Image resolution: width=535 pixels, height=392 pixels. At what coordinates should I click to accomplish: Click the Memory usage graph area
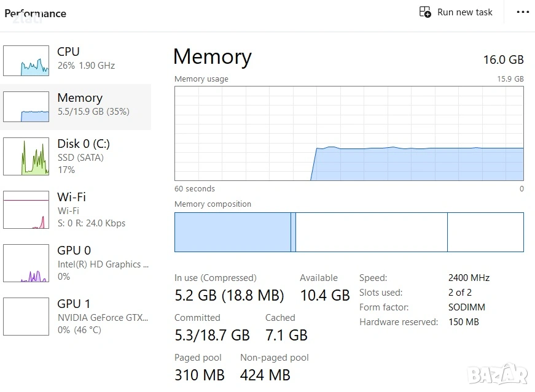pos(349,133)
